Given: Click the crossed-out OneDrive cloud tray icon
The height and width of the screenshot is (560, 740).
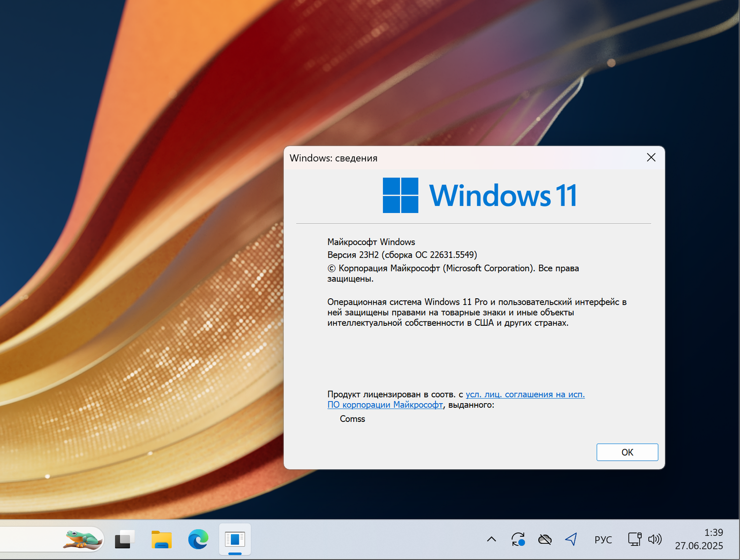Looking at the screenshot, I should click(x=545, y=539).
